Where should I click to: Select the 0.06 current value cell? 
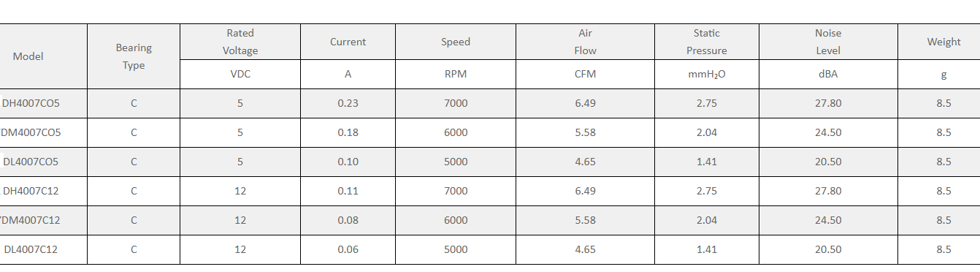[348, 249]
